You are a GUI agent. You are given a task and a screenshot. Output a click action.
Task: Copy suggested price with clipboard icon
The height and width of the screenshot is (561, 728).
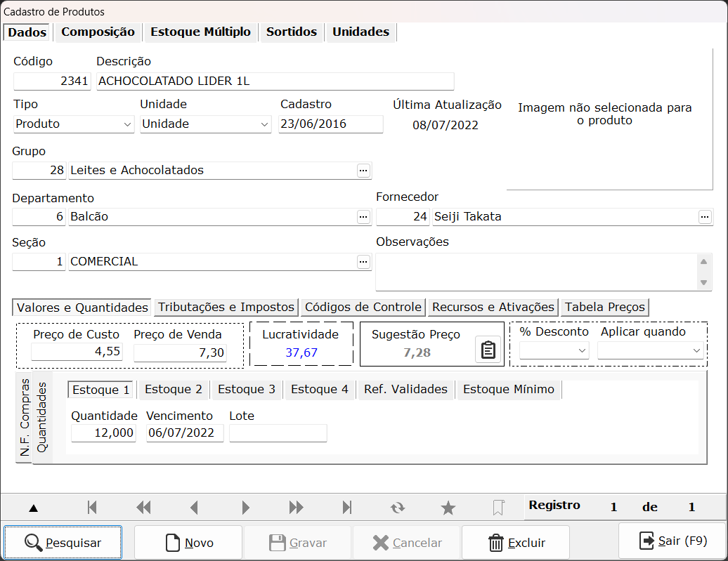(488, 350)
